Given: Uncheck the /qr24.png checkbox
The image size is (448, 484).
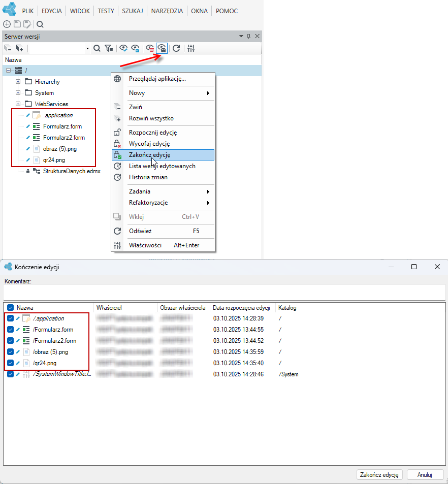Looking at the screenshot, I should point(11,363).
